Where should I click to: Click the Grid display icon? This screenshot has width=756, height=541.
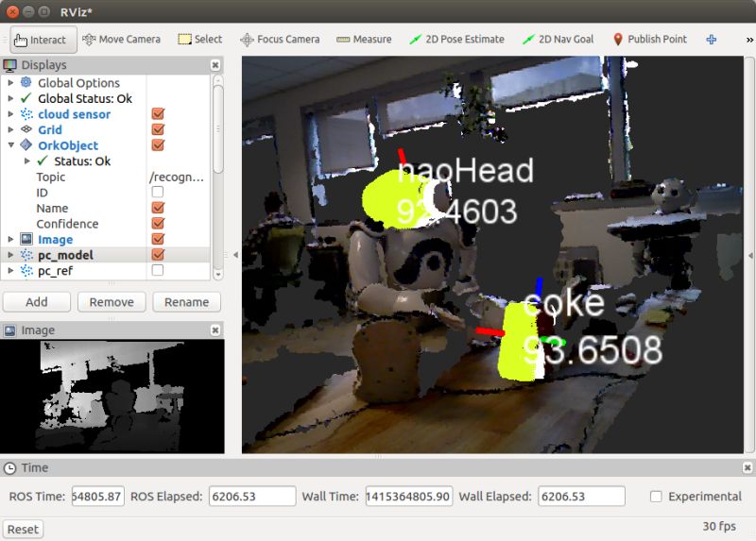tap(26, 129)
